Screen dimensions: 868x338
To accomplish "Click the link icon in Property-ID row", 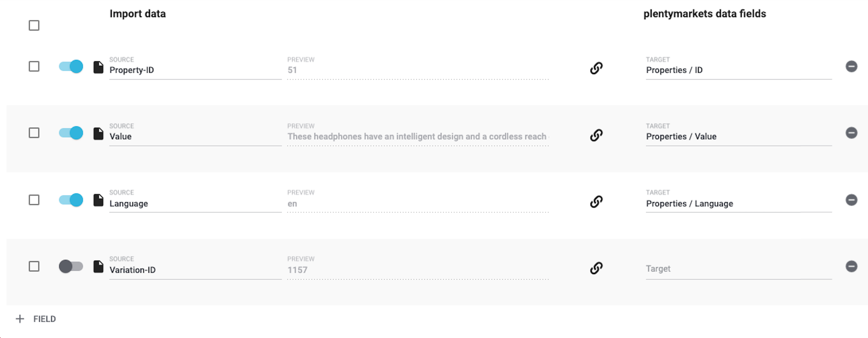I will pyautogui.click(x=596, y=68).
